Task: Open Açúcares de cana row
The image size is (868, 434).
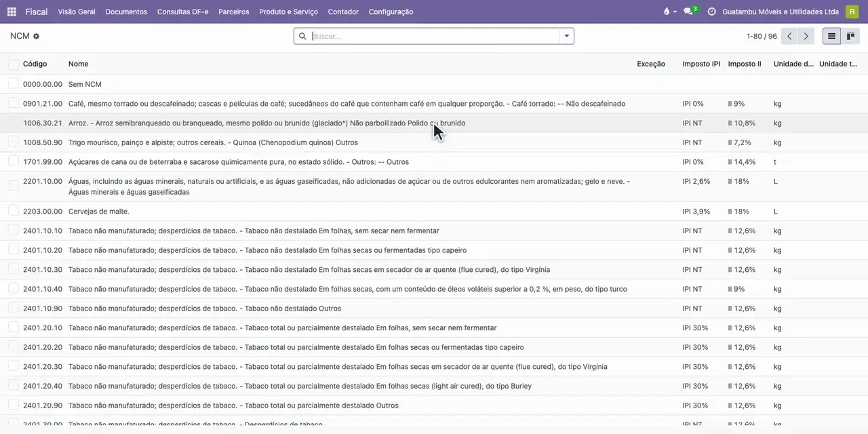Action: click(x=434, y=162)
